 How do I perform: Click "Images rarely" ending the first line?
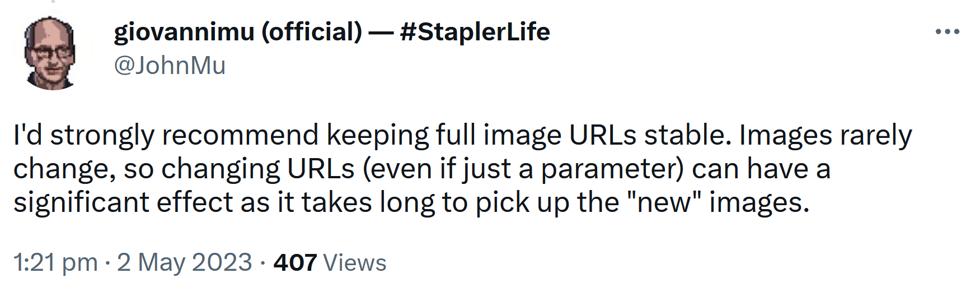826,135
